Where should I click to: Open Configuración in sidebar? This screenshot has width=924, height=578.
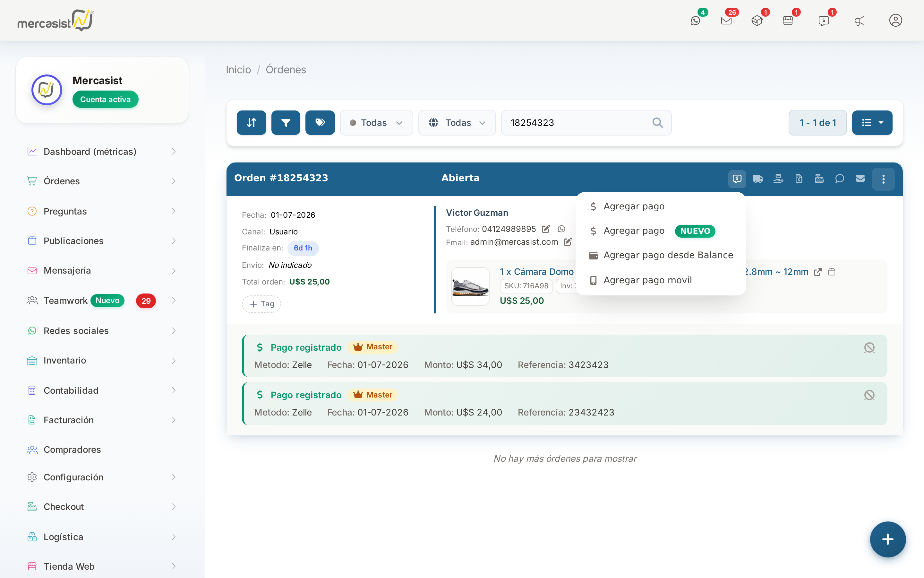(102, 477)
